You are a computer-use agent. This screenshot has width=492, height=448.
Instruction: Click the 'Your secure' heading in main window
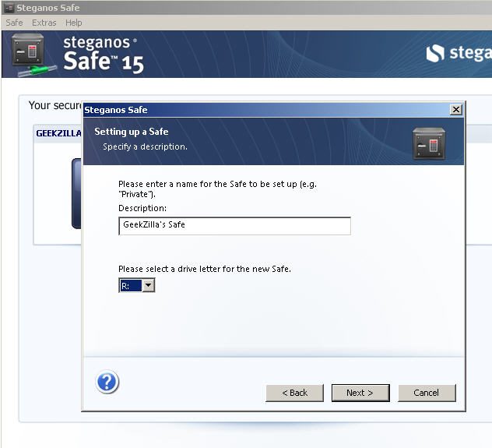click(x=55, y=105)
